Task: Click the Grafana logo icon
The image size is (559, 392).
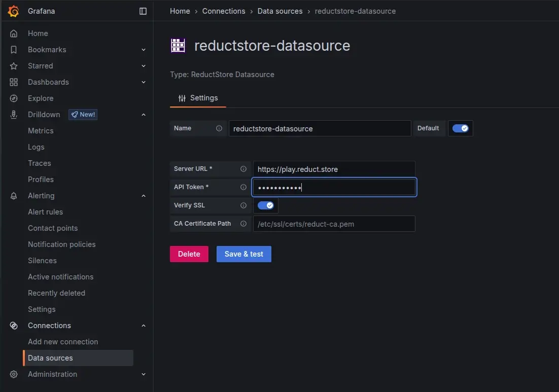Action: (x=13, y=11)
